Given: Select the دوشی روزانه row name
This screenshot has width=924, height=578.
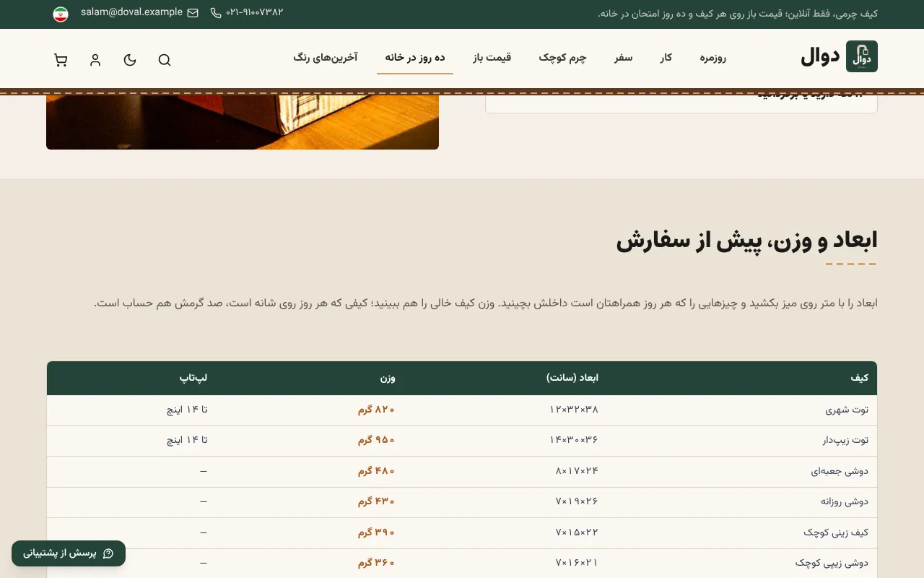Looking at the screenshot, I should pos(845,501).
